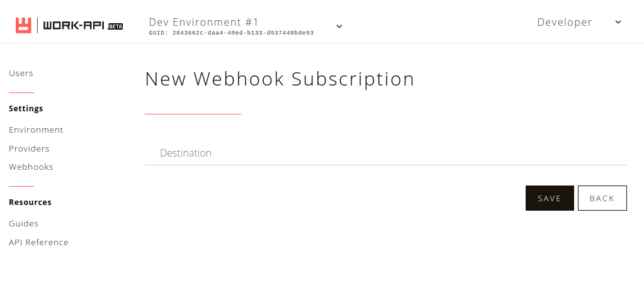Open the Dev Environment #1 selector
Image resolution: width=644 pixels, height=305 pixels.
click(x=204, y=22)
